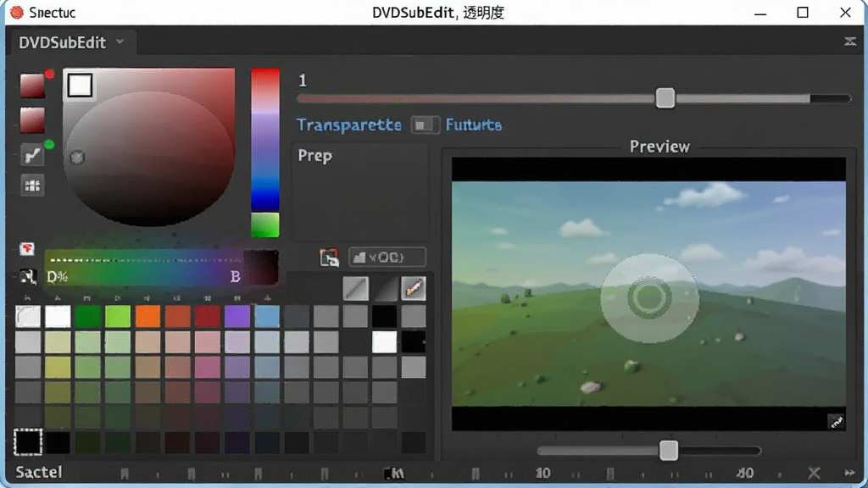Click the Preview heading label

[x=659, y=147]
